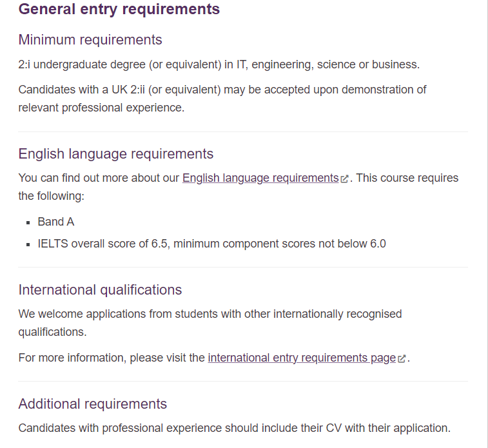Click the 'We welcome applications' paragraph
Viewport: 488px width, 448px height.
click(210, 322)
